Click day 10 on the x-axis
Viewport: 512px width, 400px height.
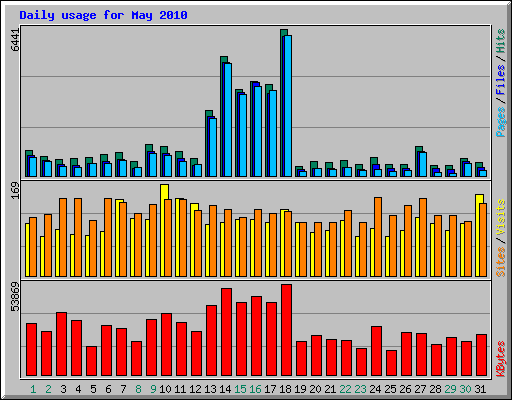click(165, 389)
